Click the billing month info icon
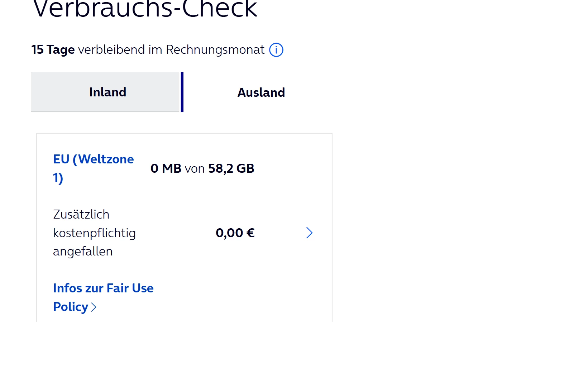The height and width of the screenshot is (392, 588). (276, 50)
